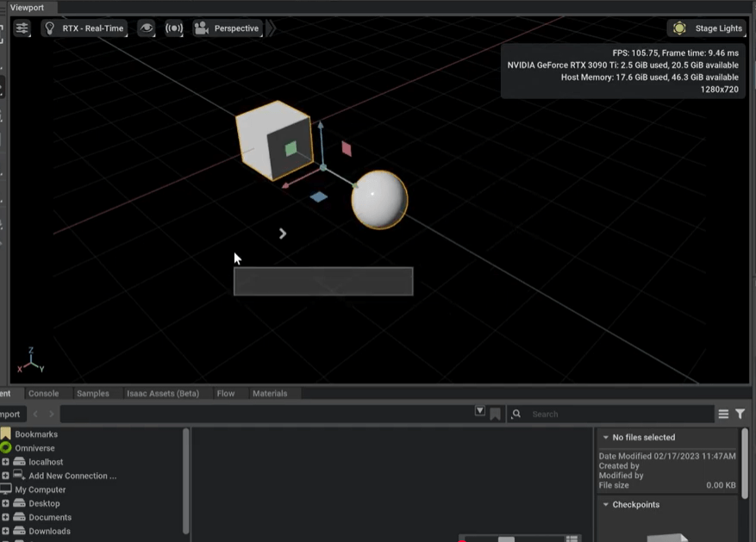Toggle the eye show/hide visibility menu
This screenshot has height=542, width=756.
[147, 28]
